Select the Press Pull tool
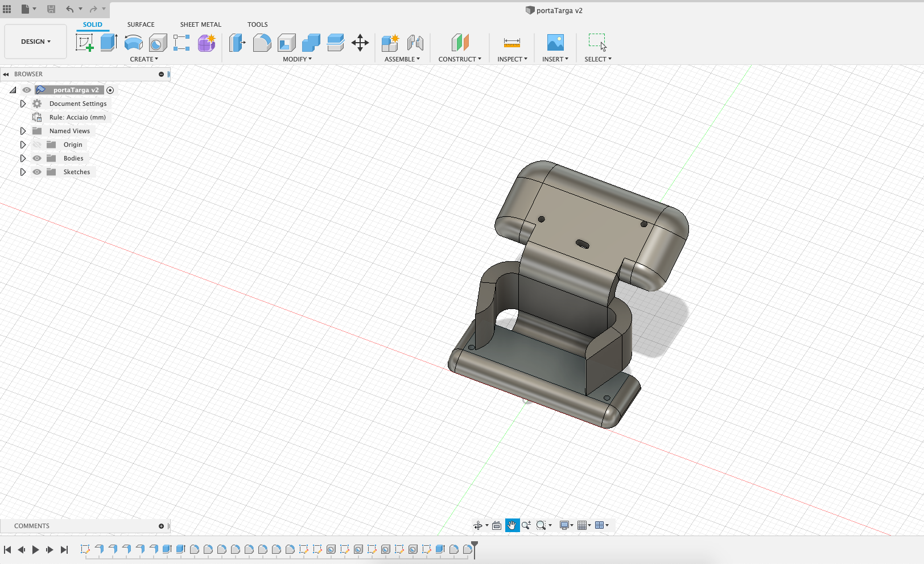This screenshot has height=564, width=924. (237, 43)
